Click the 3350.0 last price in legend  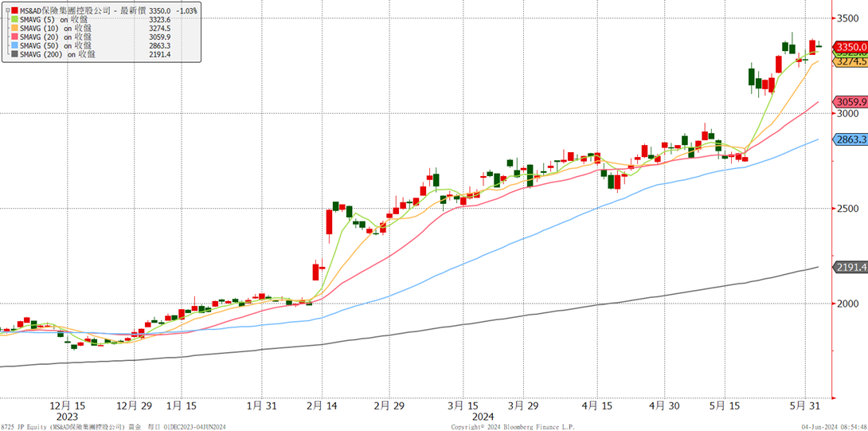[x=160, y=10]
